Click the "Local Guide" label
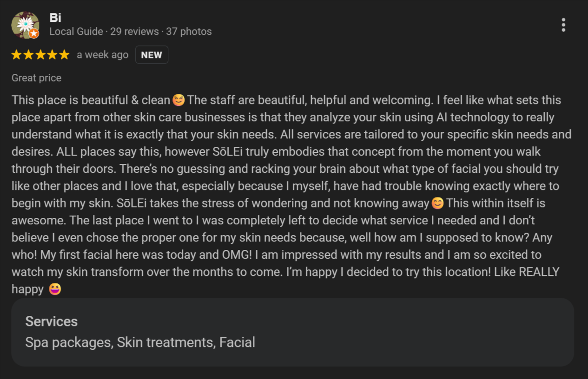The width and height of the screenshot is (588, 379). point(76,32)
